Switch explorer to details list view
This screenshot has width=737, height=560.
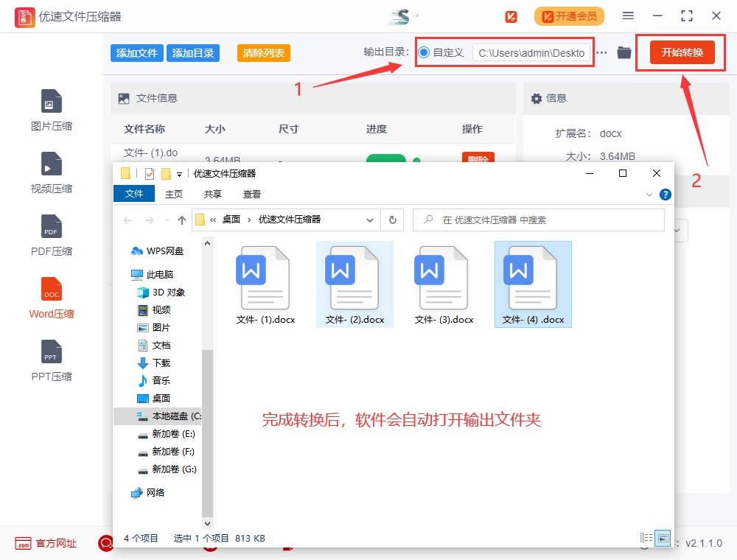[646, 538]
